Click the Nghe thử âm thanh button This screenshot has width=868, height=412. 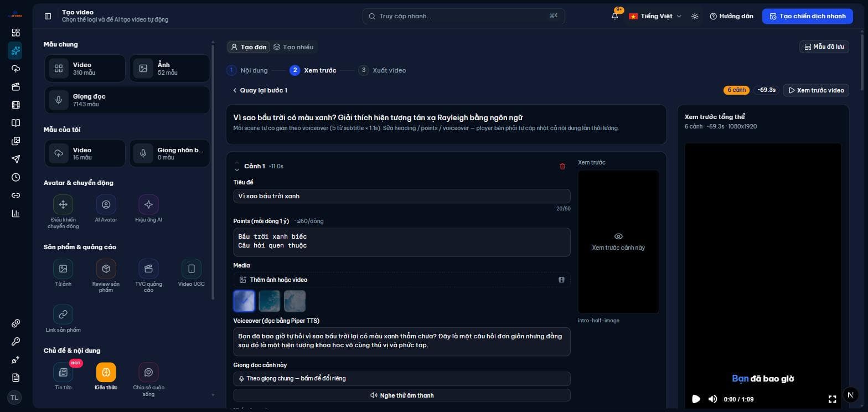[402, 395]
